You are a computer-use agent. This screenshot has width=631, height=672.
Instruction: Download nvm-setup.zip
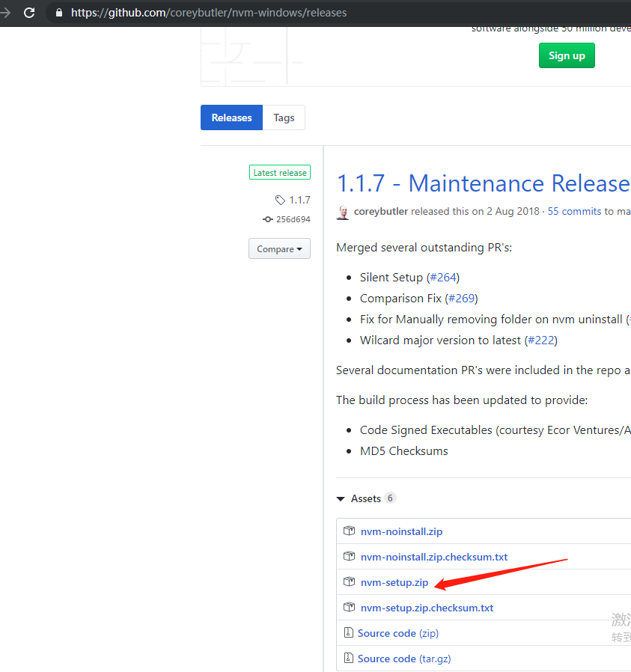click(x=394, y=581)
